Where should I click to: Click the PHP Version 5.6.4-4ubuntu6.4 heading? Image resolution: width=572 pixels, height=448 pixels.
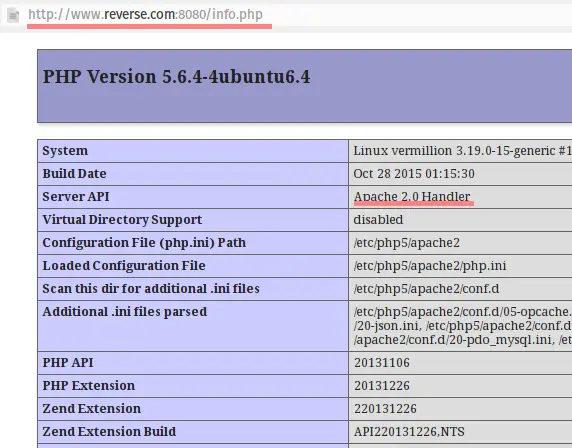point(177,77)
